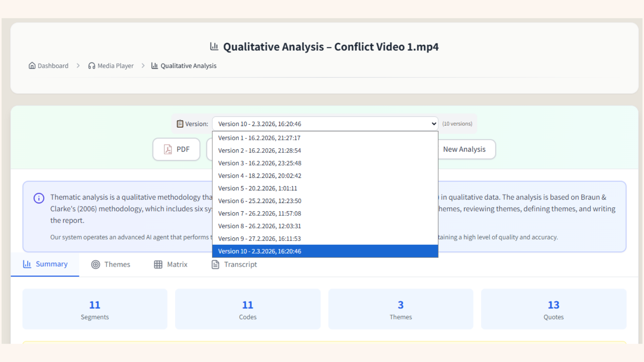Click the 3 Themes count card
Viewport: 644px width, 362px height.
click(x=400, y=309)
